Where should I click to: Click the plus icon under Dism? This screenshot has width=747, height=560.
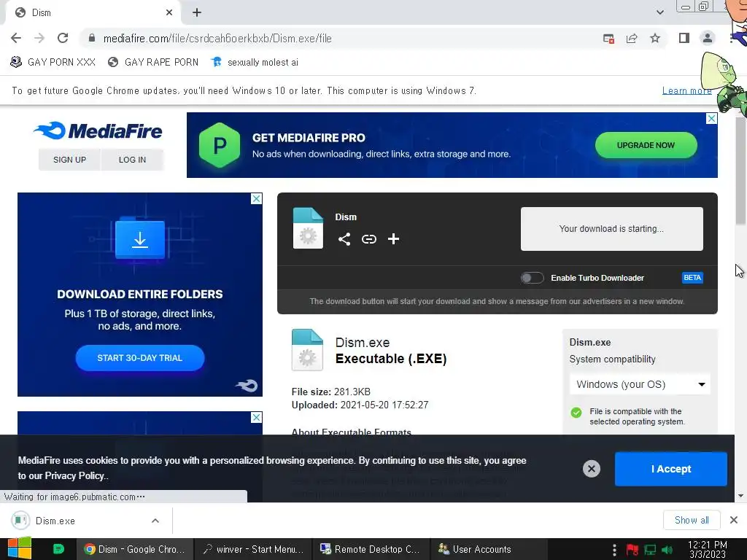[x=393, y=239]
